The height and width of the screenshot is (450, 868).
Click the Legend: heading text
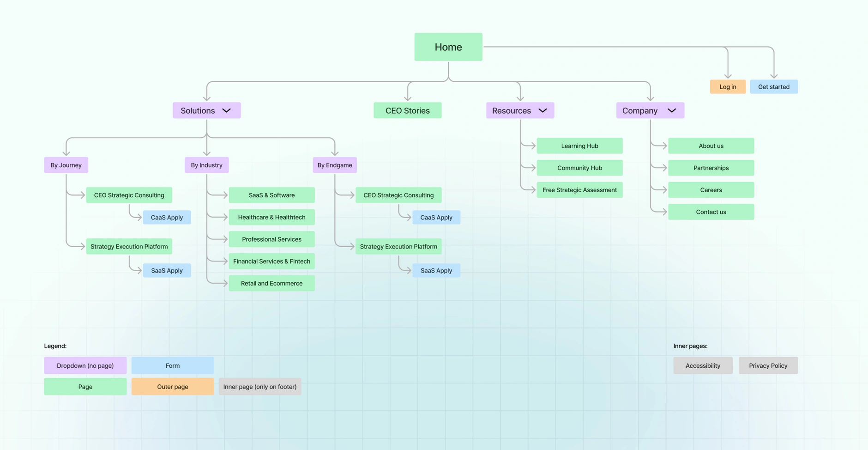tap(55, 346)
